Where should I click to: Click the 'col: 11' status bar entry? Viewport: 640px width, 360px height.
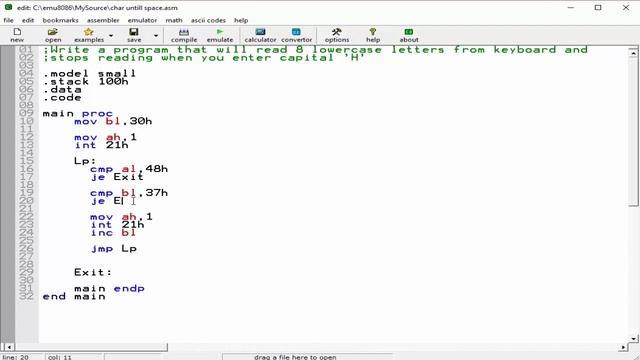click(x=60, y=357)
